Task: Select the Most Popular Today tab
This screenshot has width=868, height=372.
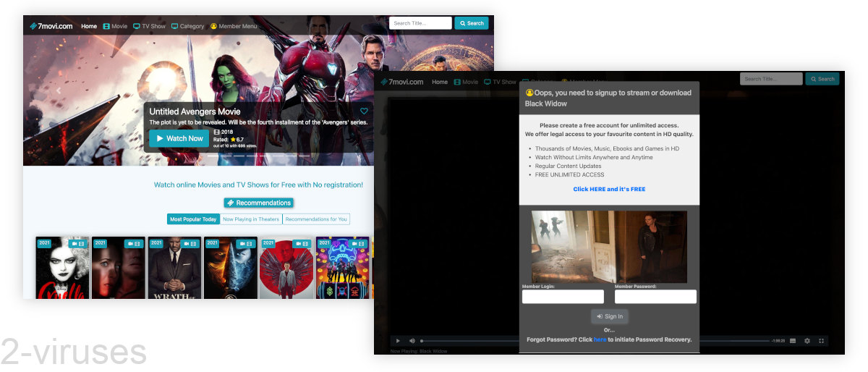Action: 193,219
